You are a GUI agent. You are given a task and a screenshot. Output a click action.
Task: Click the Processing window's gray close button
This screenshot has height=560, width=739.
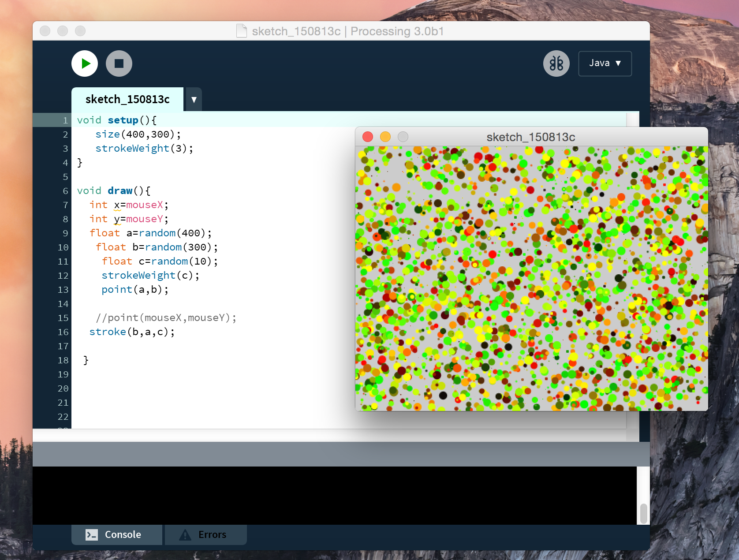[x=45, y=31]
